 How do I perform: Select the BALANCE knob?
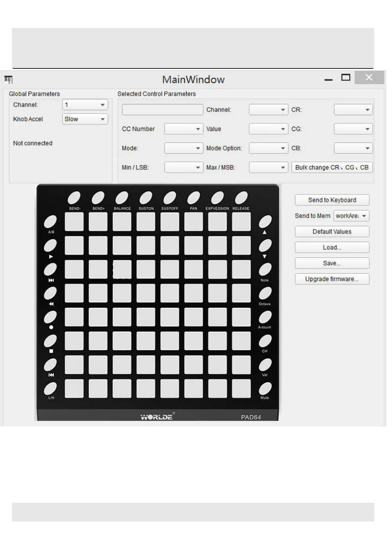coord(122,198)
